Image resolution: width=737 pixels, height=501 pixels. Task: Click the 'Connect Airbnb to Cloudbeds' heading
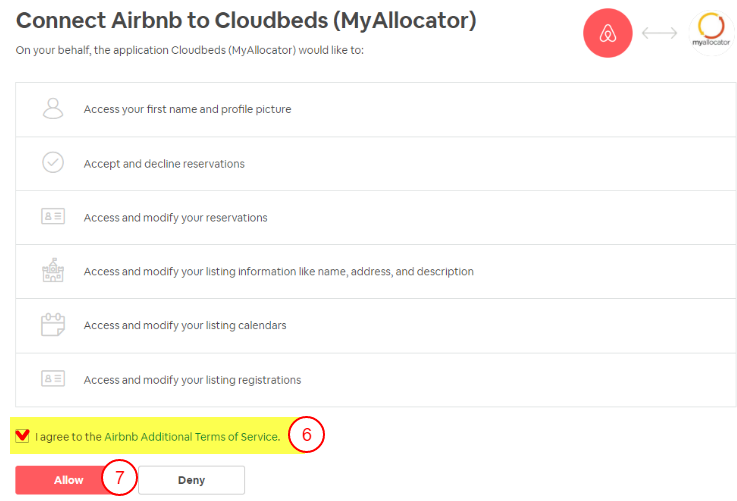pyautogui.click(x=246, y=21)
